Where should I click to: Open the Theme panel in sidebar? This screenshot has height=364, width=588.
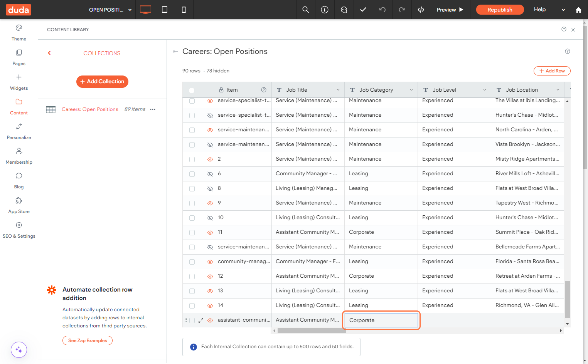[19, 33]
